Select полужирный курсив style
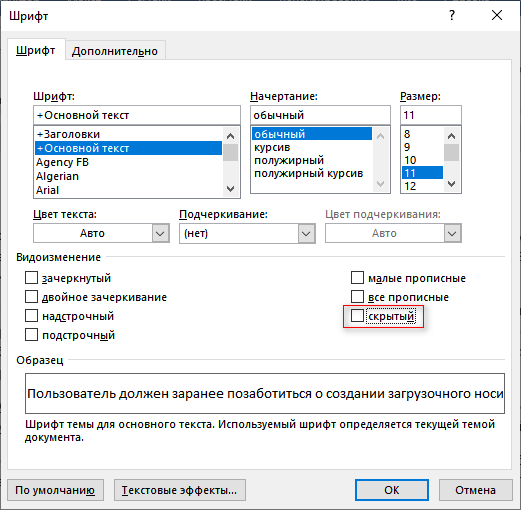The height and width of the screenshot is (510, 521). click(x=312, y=173)
